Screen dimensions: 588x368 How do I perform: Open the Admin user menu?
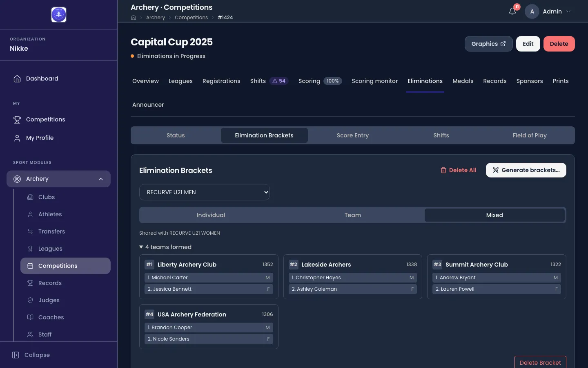click(548, 11)
